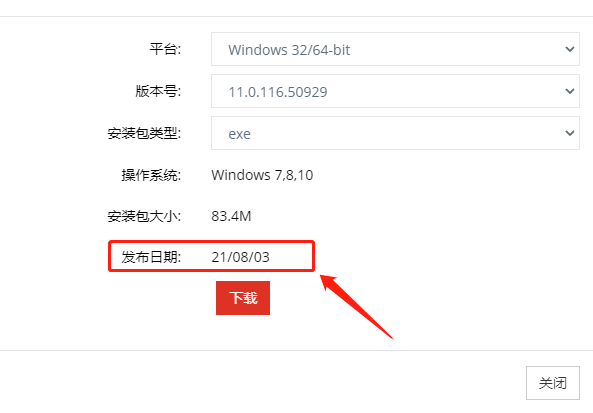Click the chevron arrow of the exe package selector
This screenshot has width=593, height=413.
570,133
